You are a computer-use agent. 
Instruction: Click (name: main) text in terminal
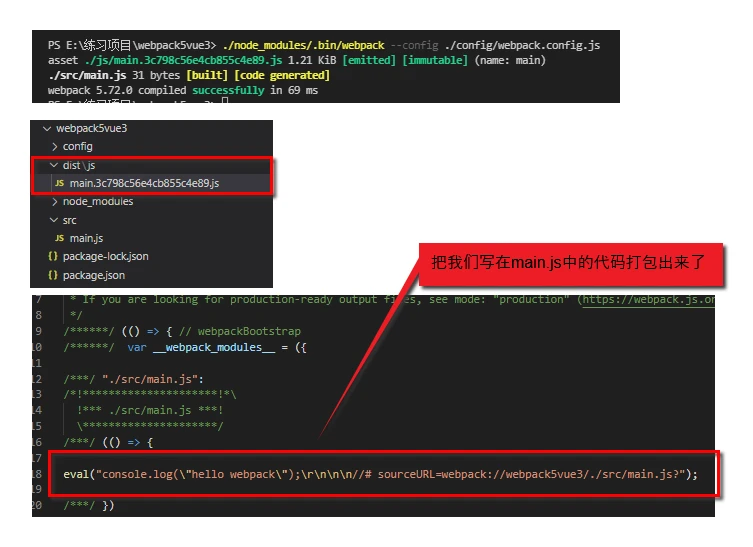pyautogui.click(x=510, y=61)
